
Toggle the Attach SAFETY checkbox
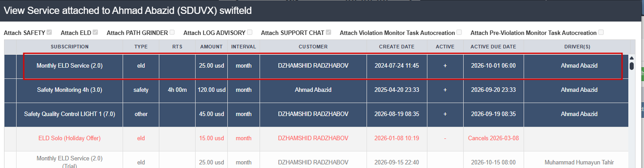(x=49, y=32)
